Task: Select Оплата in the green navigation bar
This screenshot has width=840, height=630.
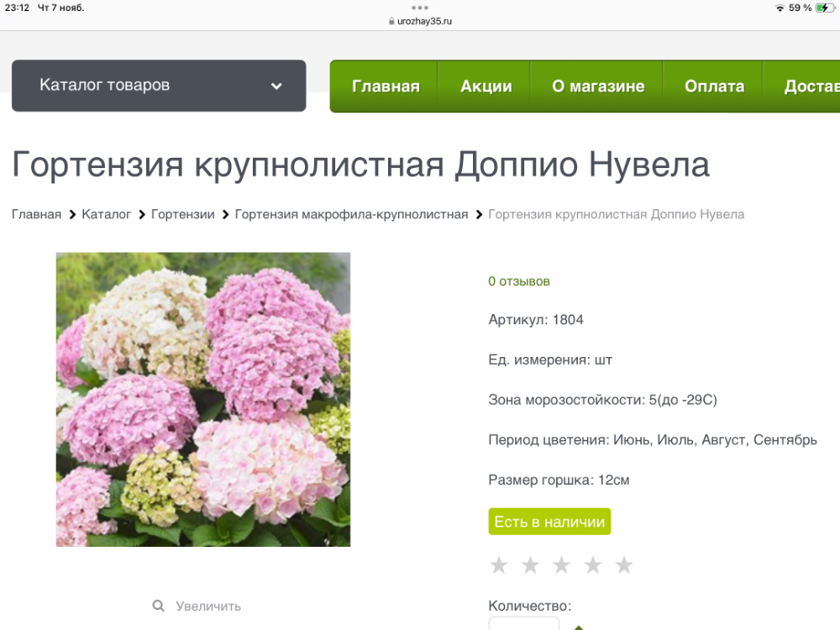Action: click(x=714, y=87)
